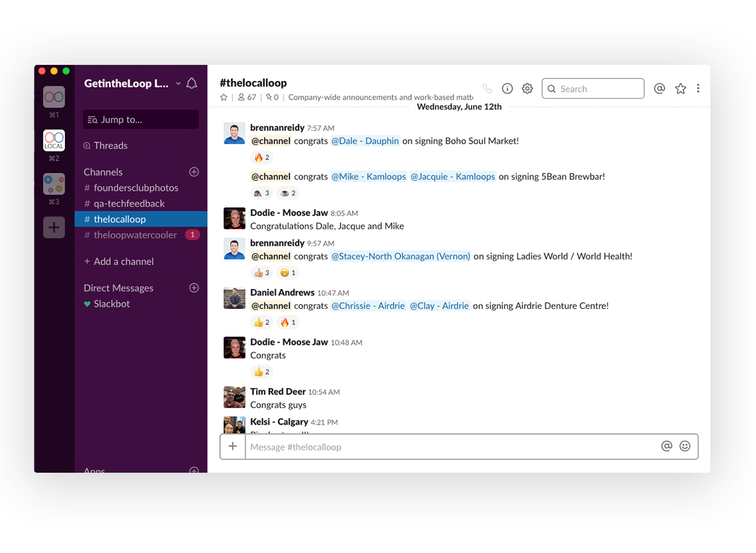Viewport: 756px width, 553px height.
Task: Toggle fire reaction on Boho Soul Market message
Action: (262, 157)
